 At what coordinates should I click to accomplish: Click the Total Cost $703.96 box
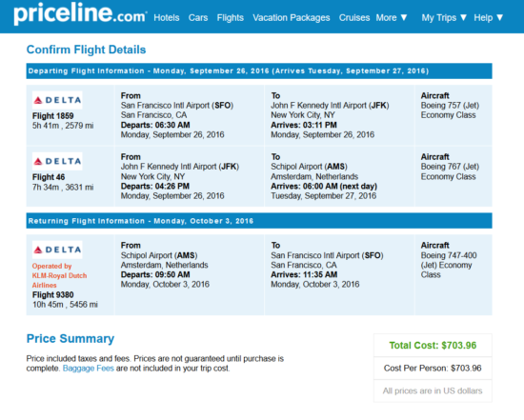click(433, 345)
